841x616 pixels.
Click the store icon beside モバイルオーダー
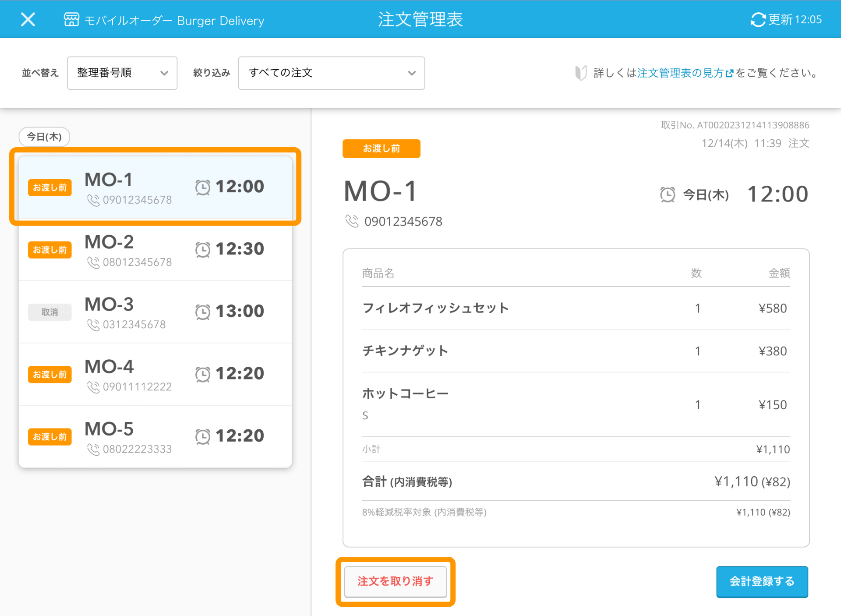tap(71, 20)
